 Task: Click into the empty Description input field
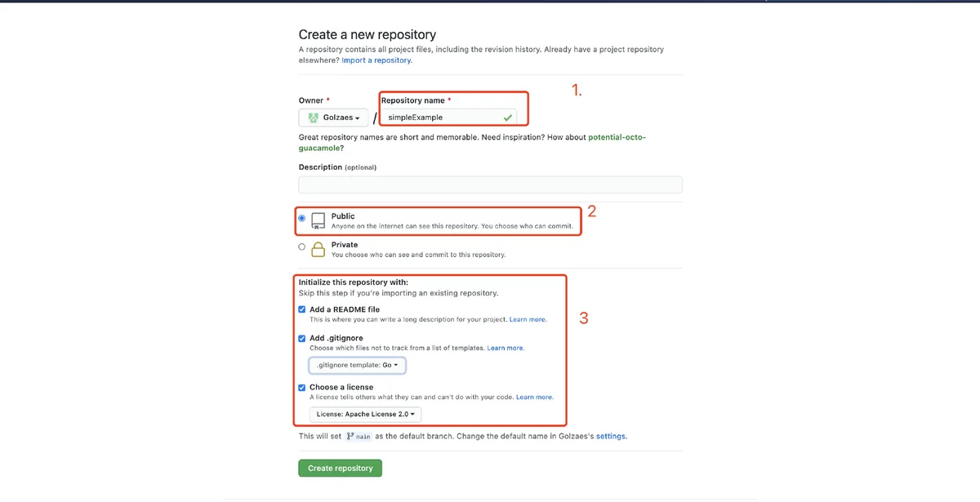[x=491, y=184]
